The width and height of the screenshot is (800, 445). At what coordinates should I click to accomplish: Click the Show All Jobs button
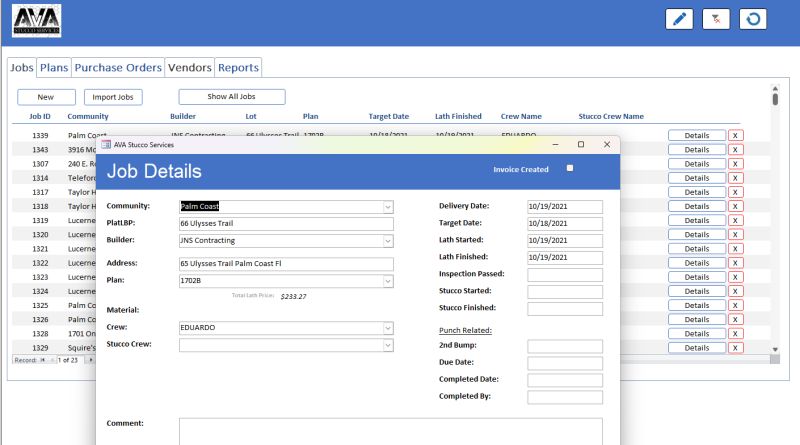point(232,96)
